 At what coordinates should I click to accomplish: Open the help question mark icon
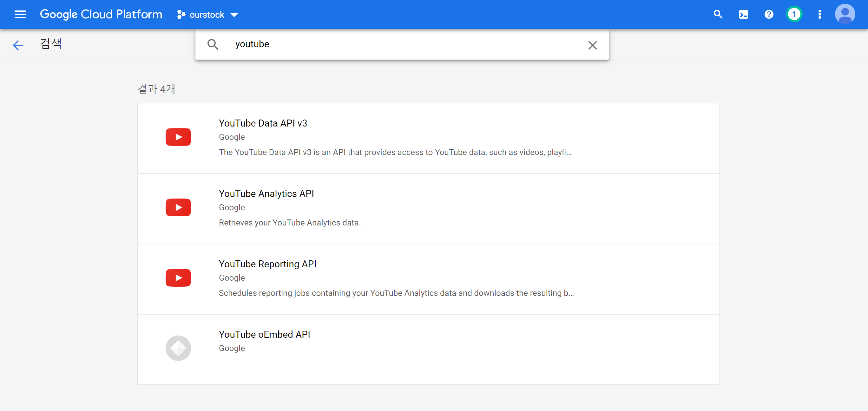pyautogui.click(x=769, y=15)
